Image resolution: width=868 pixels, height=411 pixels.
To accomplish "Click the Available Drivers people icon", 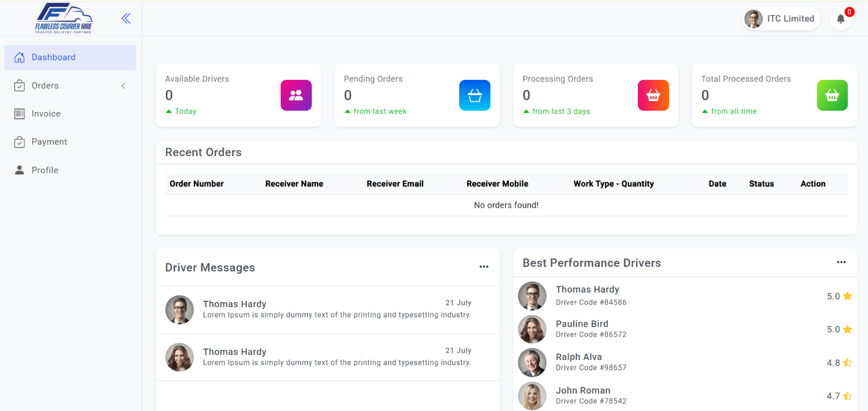I will pos(296,95).
